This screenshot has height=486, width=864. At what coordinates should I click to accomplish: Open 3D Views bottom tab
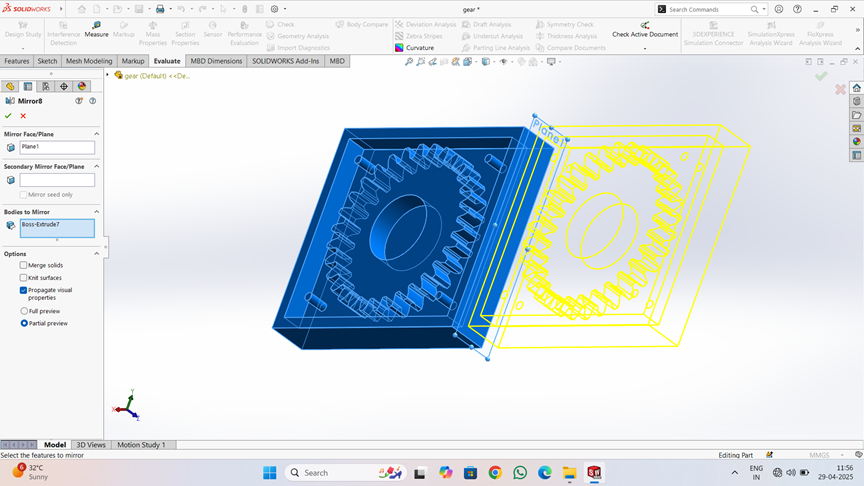[91, 445]
